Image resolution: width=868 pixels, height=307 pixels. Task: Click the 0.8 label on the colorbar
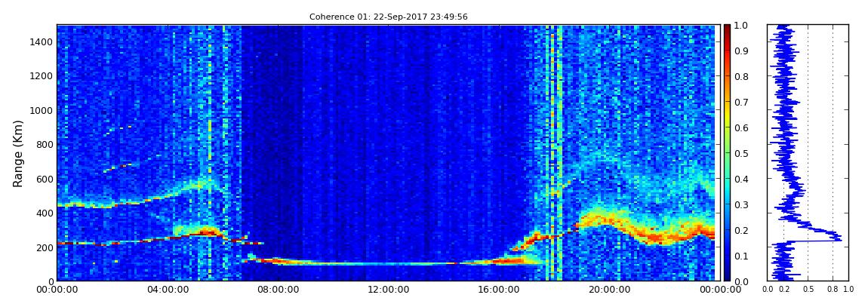740,76
